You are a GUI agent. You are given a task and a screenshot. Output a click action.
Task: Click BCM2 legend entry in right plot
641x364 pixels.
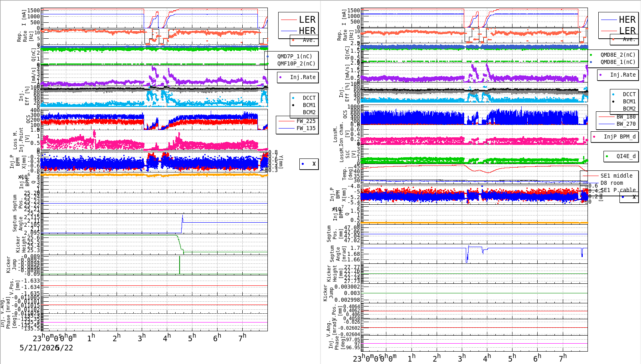[629, 109]
